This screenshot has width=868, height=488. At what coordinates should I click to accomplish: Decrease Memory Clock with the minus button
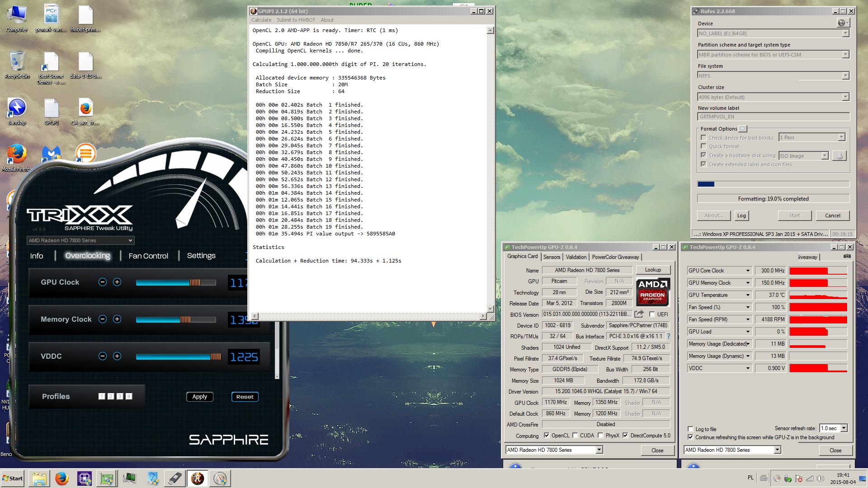(103, 319)
